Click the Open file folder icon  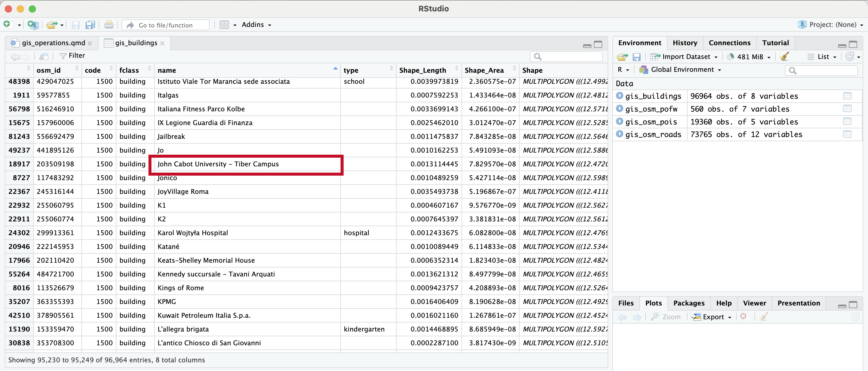pyautogui.click(x=51, y=25)
